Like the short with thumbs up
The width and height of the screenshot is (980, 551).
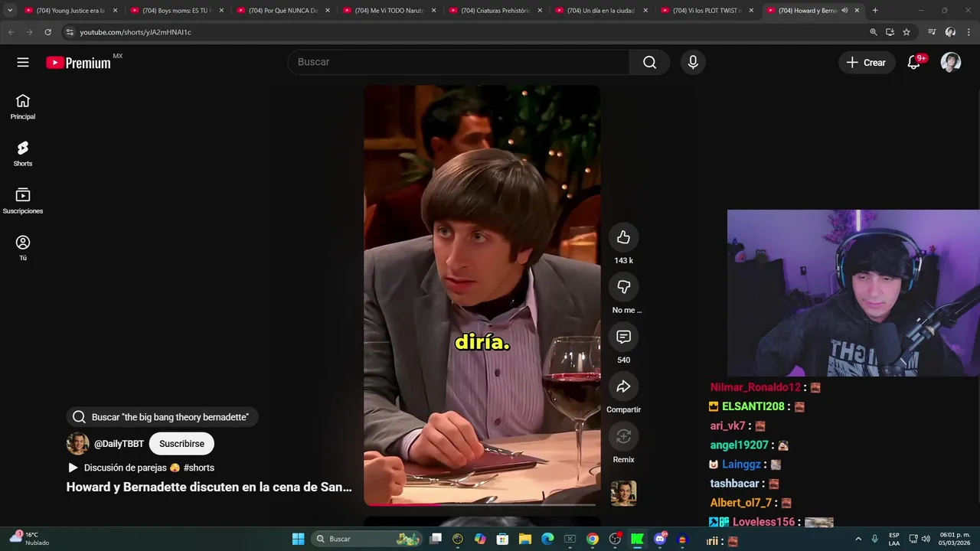tap(624, 237)
